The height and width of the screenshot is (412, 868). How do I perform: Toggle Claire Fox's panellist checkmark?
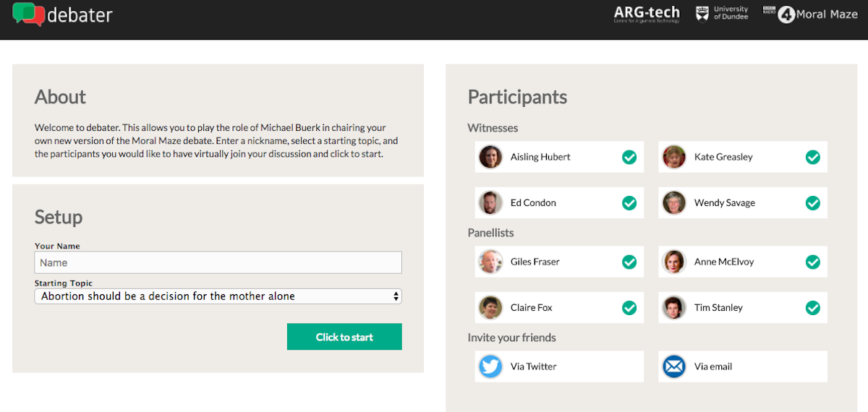629,308
